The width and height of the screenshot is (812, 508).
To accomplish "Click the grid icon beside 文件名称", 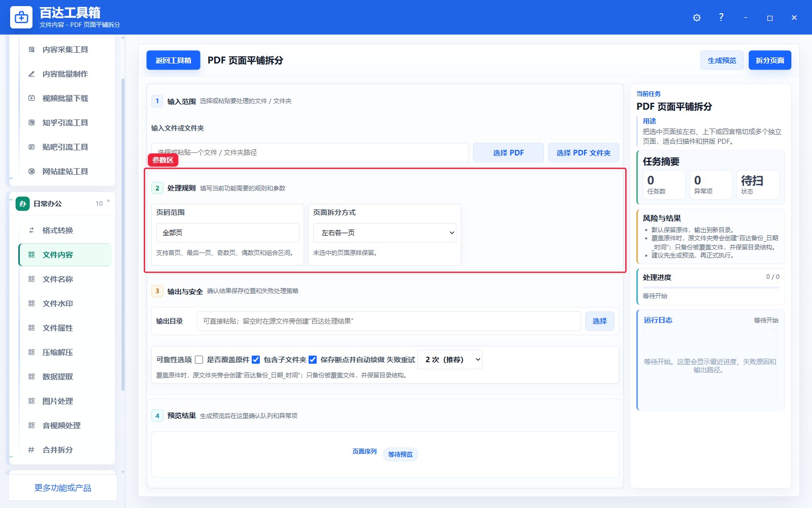I will [x=31, y=279].
